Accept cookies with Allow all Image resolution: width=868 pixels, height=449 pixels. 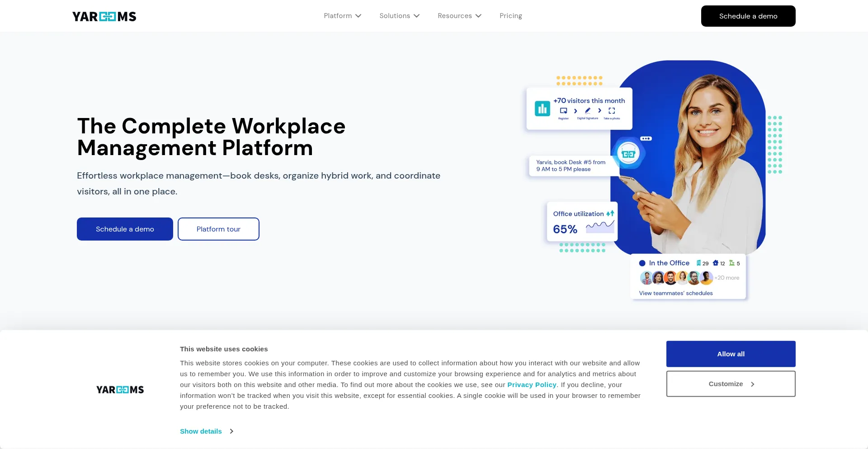731,354
